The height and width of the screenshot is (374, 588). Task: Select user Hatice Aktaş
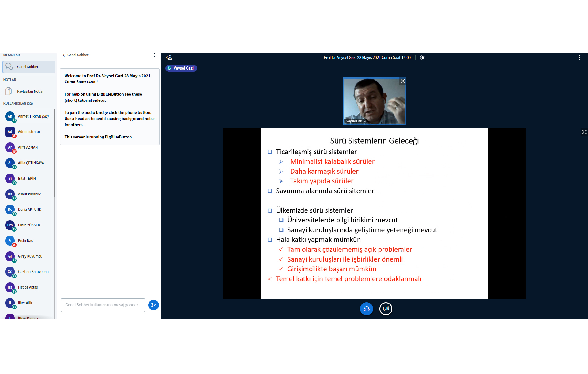point(28,287)
